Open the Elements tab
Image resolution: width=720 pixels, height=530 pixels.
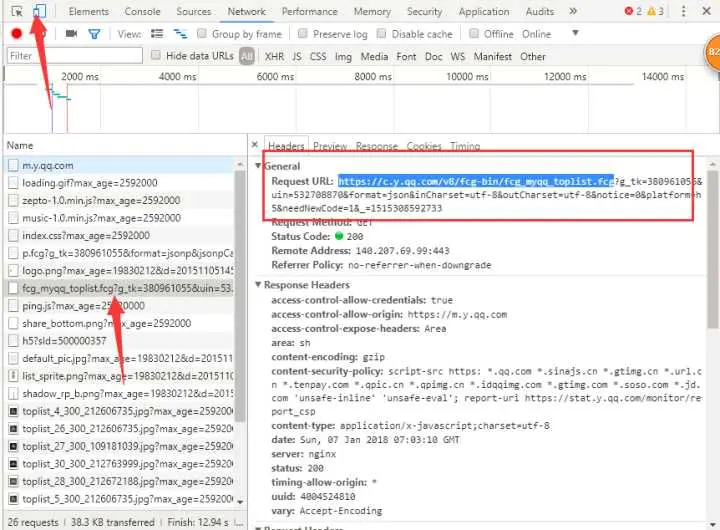pyautogui.click(x=89, y=11)
